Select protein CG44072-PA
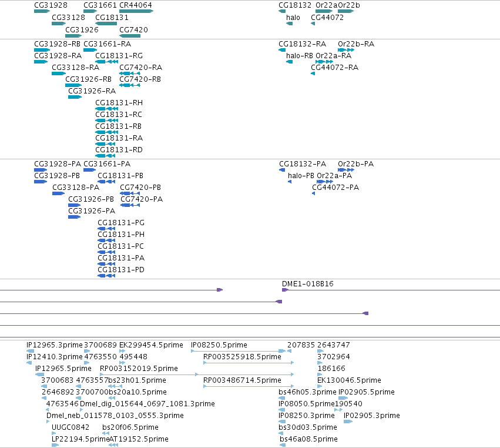 click(x=335, y=188)
